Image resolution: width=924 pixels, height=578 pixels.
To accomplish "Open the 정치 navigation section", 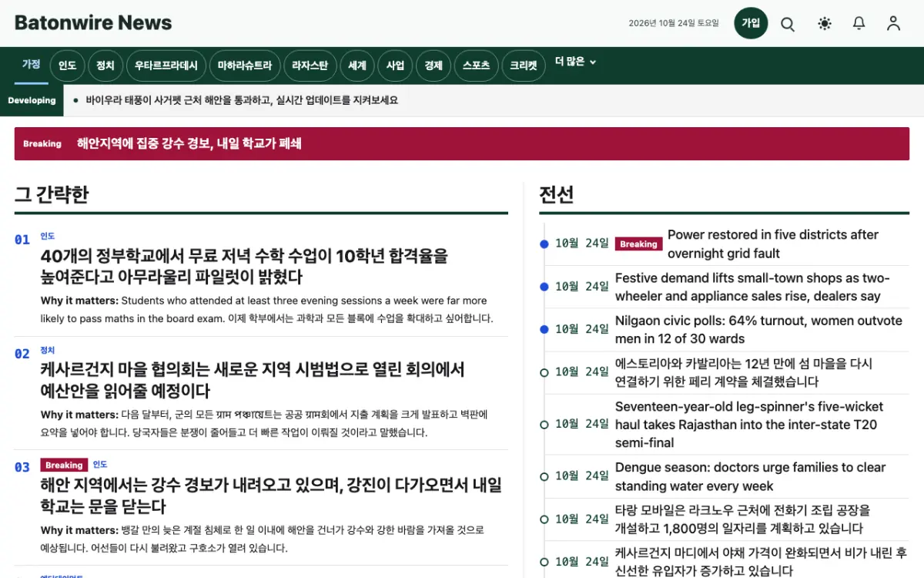I will click(x=105, y=66).
